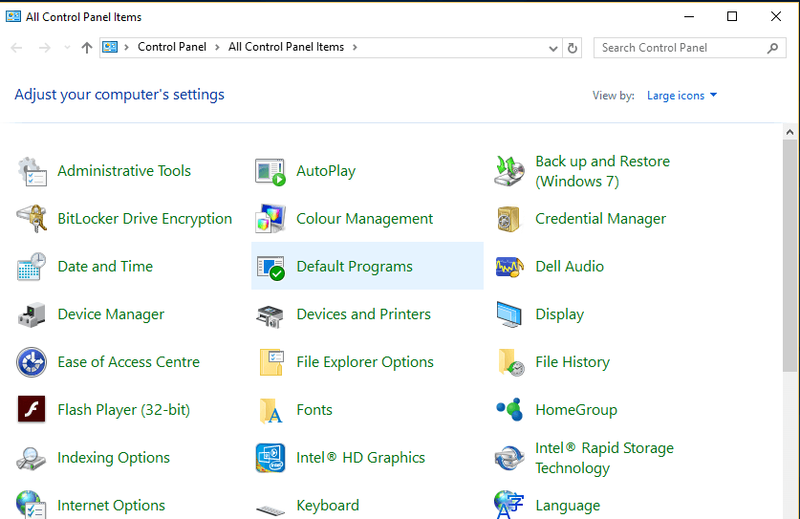Viewport: 800px width, 519px height.
Task: Open the File History icon
Action: tap(511, 362)
